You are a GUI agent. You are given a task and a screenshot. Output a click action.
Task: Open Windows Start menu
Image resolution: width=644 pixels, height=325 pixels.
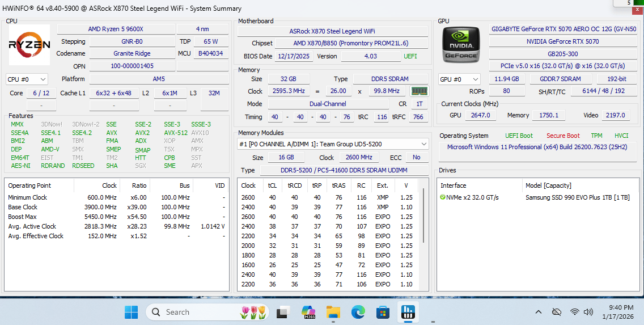132,313
